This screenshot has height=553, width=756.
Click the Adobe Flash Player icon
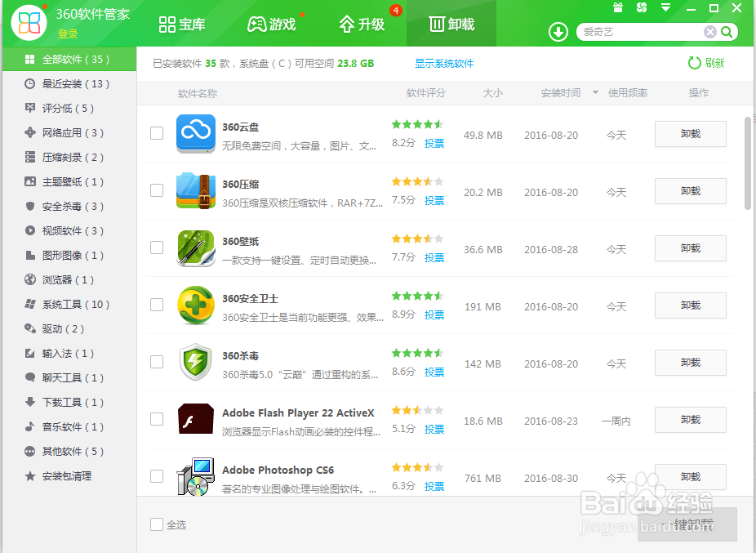point(196,419)
